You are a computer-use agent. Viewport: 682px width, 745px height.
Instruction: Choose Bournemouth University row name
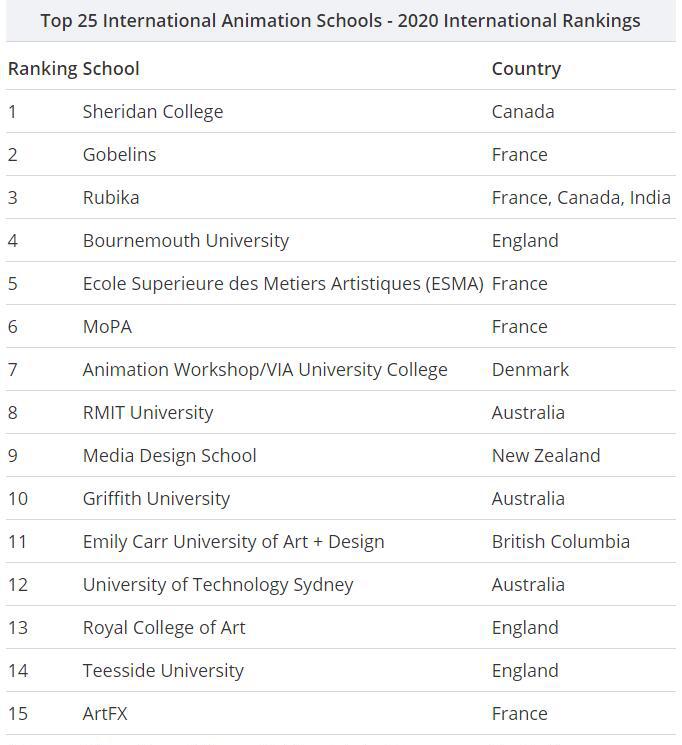[186, 241]
